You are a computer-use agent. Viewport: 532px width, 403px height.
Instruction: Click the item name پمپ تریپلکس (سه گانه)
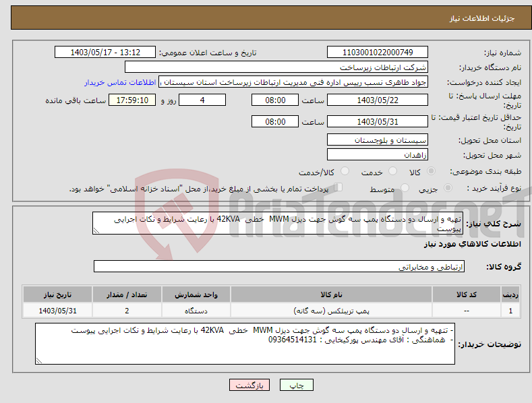[331, 311]
